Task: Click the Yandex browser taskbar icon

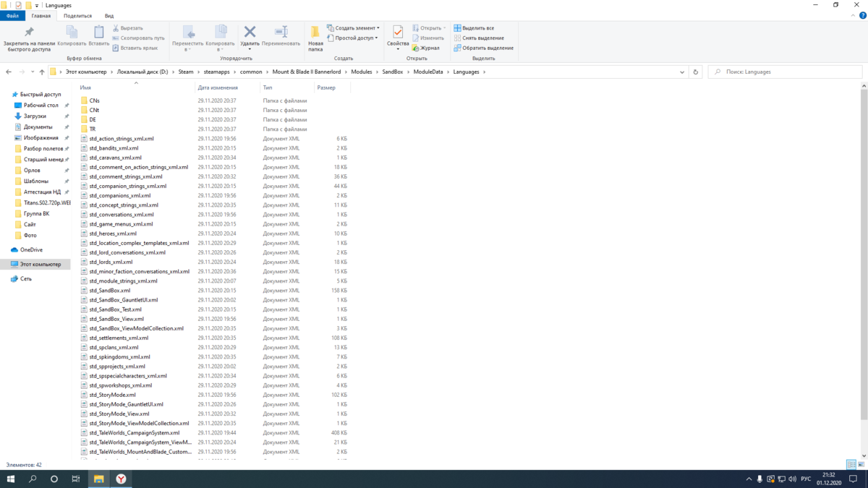Action: click(121, 479)
